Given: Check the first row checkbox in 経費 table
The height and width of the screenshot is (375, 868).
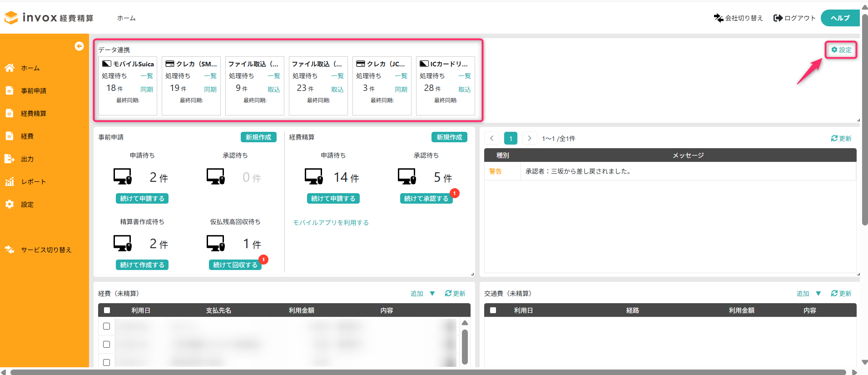Looking at the screenshot, I should pyautogui.click(x=107, y=326).
